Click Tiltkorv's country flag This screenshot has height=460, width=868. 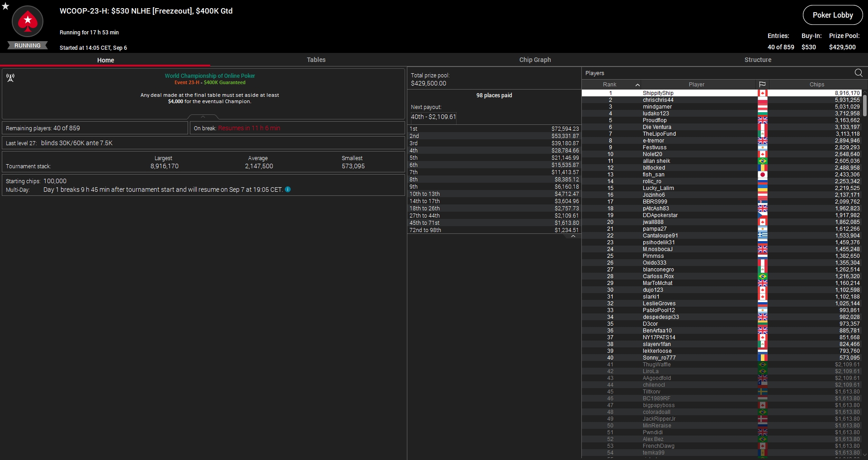pyautogui.click(x=763, y=392)
